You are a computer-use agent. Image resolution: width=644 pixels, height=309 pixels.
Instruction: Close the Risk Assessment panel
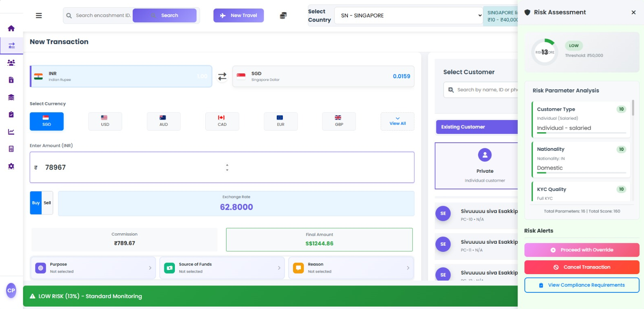633,13
